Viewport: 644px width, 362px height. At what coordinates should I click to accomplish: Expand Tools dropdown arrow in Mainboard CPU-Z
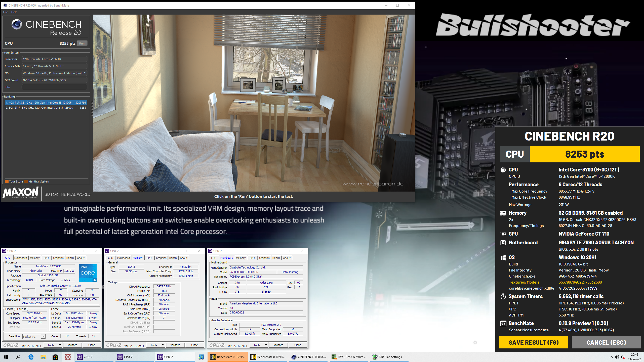pos(266,345)
